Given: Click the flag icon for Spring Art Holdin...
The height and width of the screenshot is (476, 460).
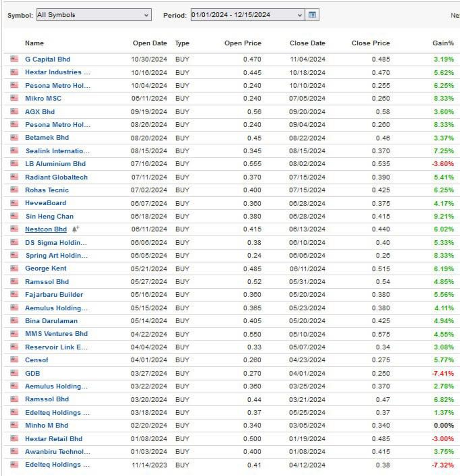Looking at the screenshot, I should (14, 255).
